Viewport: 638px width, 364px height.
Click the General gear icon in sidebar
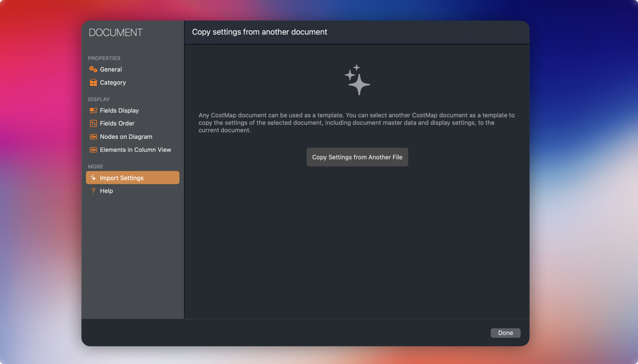point(93,69)
